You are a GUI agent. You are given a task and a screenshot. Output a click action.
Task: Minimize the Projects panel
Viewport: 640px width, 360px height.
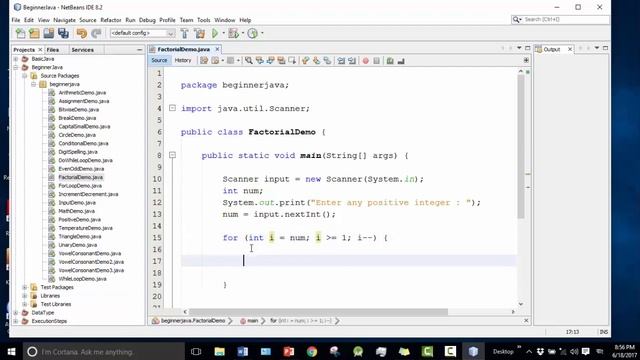tap(140, 50)
